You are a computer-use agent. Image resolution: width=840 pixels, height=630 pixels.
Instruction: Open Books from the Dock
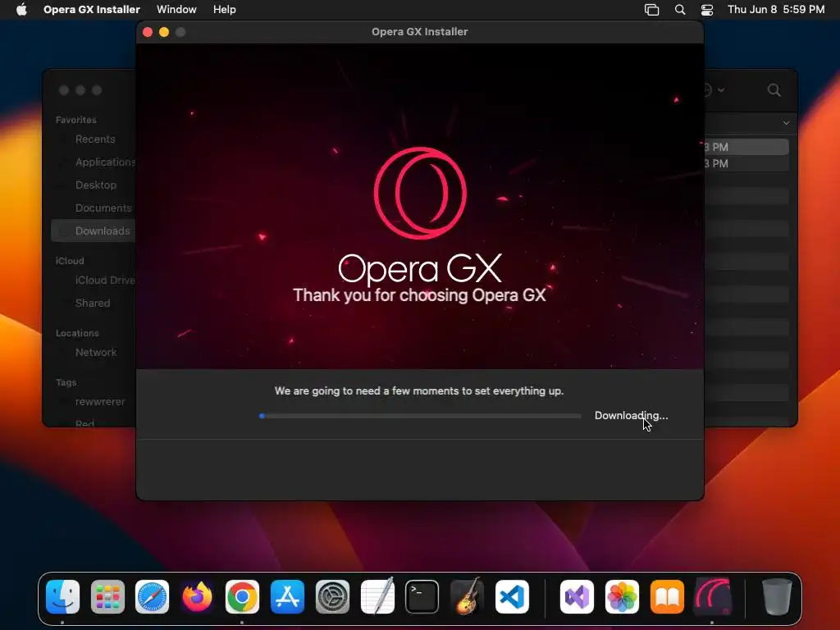click(667, 597)
